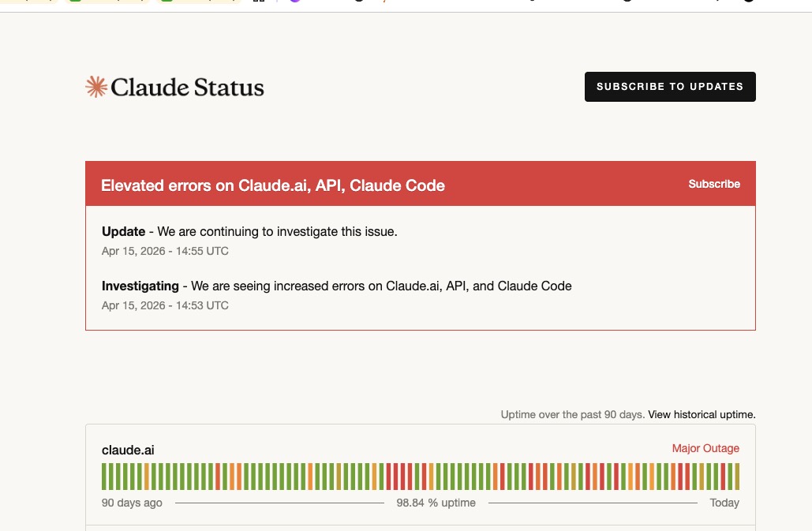Open the Subscribe to Updates button
The image size is (812, 531).
(670, 87)
